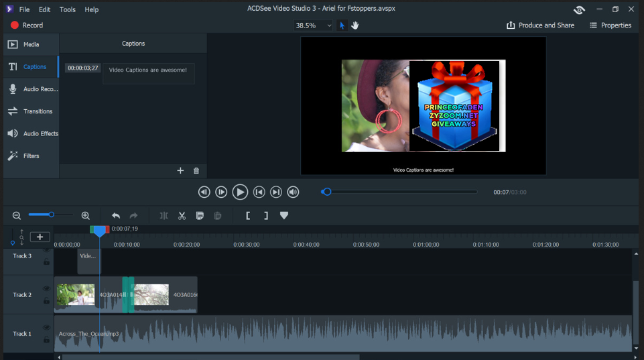Open Produce and Share
Image resolution: width=644 pixels, height=360 pixels.
[540, 25]
